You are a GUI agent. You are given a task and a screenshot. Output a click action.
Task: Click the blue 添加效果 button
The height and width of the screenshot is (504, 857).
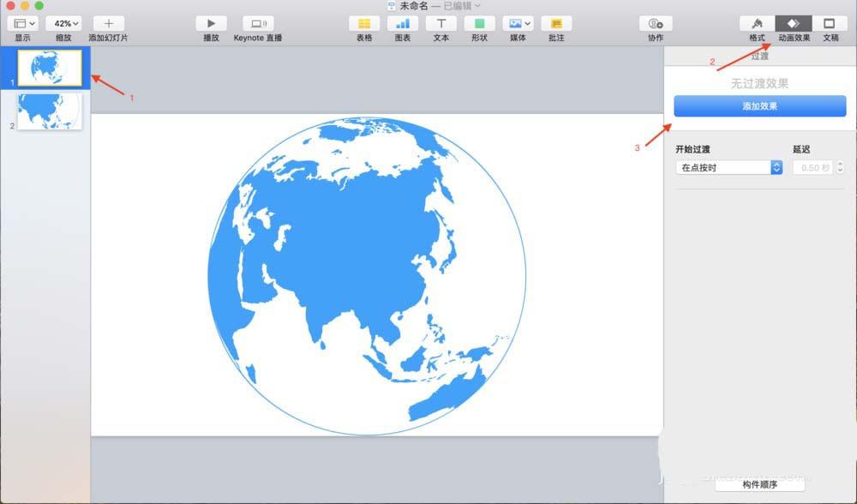(x=759, y=105)
